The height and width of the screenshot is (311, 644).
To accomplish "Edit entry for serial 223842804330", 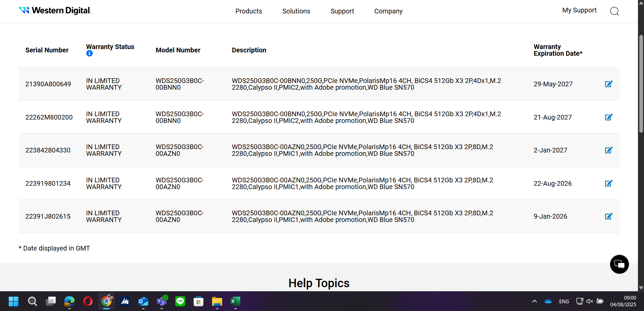I will point(608,150).
